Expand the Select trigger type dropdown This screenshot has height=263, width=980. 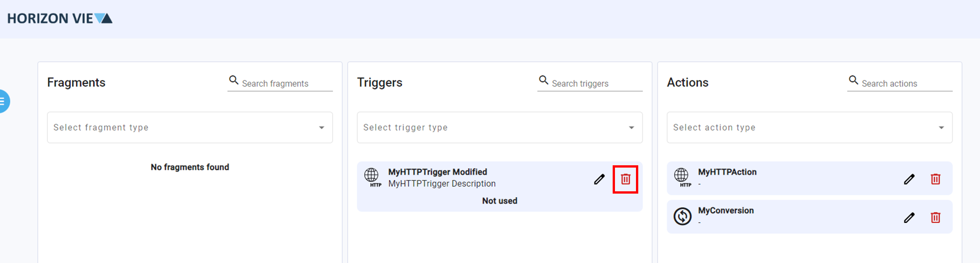(499, 127)
